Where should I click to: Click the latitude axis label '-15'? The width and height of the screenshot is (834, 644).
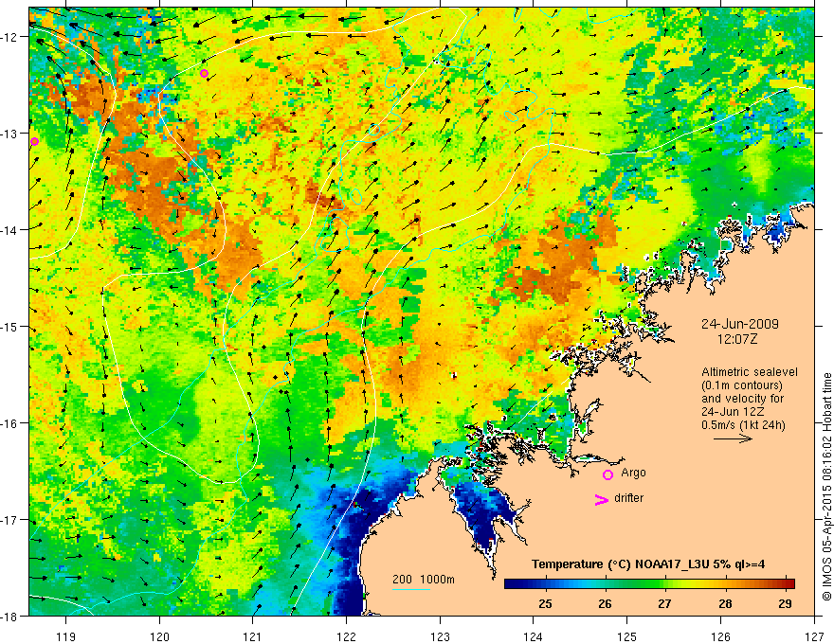click(x=10, y=327)
